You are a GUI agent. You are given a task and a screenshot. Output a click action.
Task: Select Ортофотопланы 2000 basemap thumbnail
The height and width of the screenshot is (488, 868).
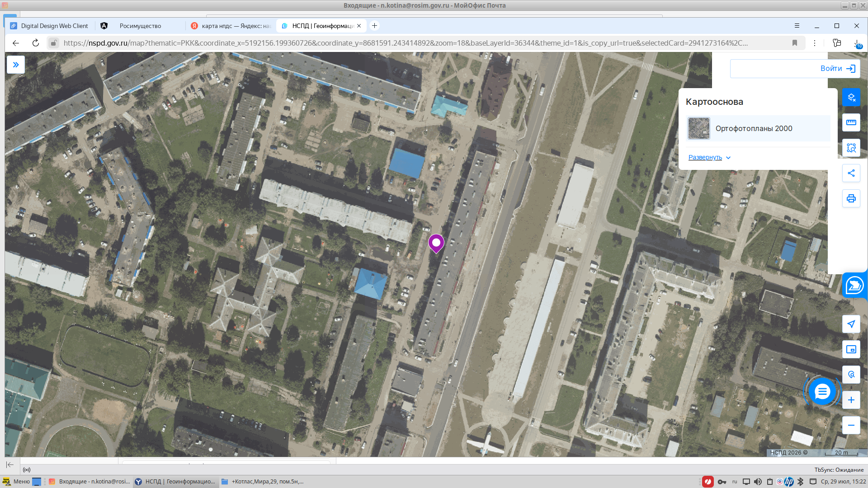click(699, 128)
